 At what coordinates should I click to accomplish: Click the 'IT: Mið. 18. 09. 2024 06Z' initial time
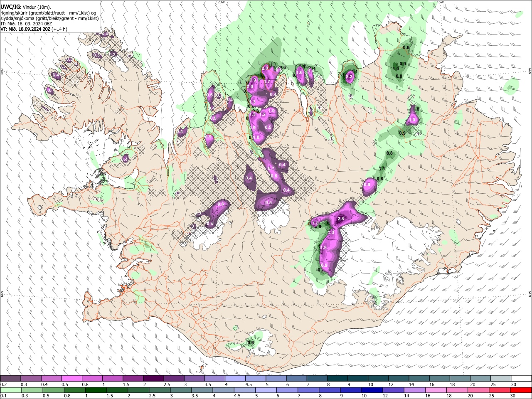(x=26, y=24)
